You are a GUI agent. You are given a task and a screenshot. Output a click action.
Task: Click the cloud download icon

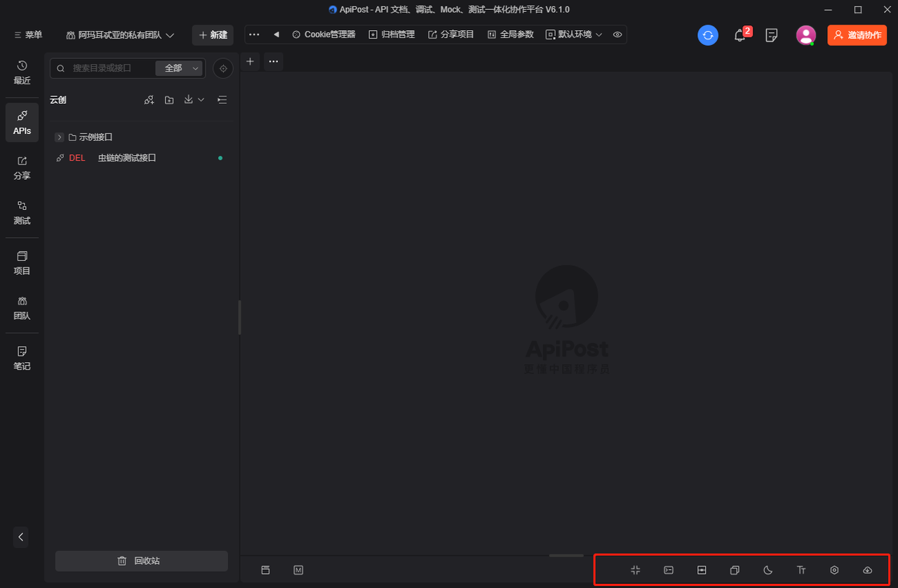click(867, 570)
